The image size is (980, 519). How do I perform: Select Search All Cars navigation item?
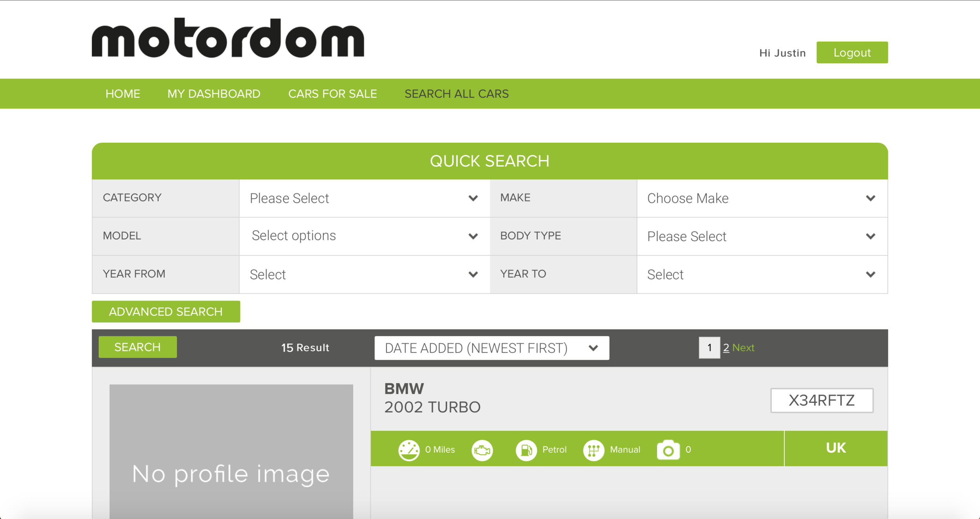[x=457, y=94]
